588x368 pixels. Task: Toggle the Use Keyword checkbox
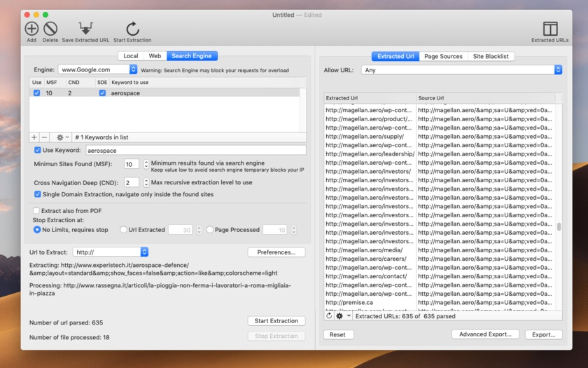tap(38, 150)
